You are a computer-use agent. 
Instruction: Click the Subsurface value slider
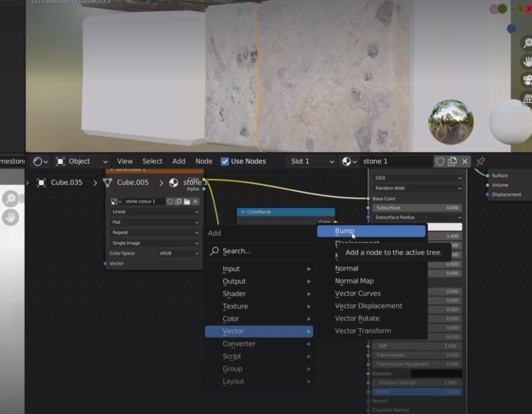pyautogui.click(x=417, y=208)
